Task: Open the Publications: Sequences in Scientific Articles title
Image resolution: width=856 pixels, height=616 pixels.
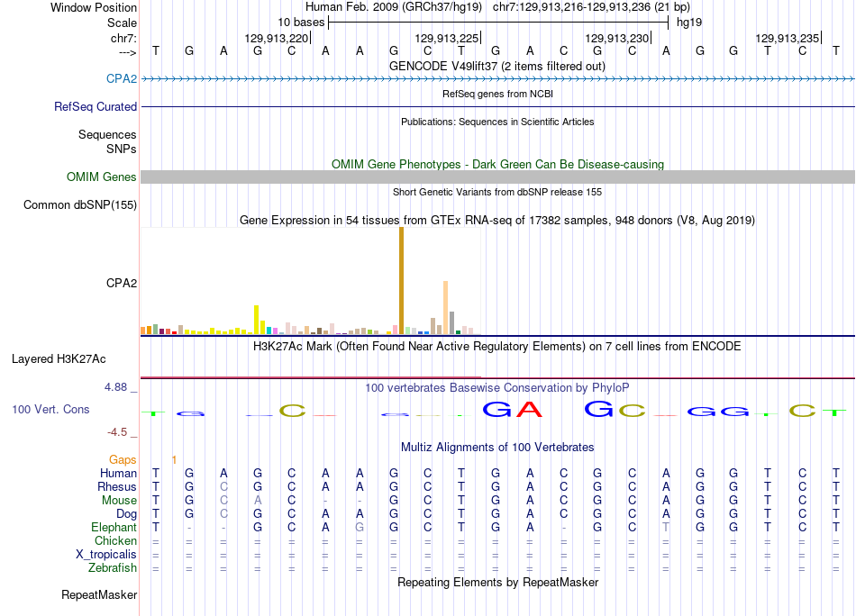Action: (497, 122)
